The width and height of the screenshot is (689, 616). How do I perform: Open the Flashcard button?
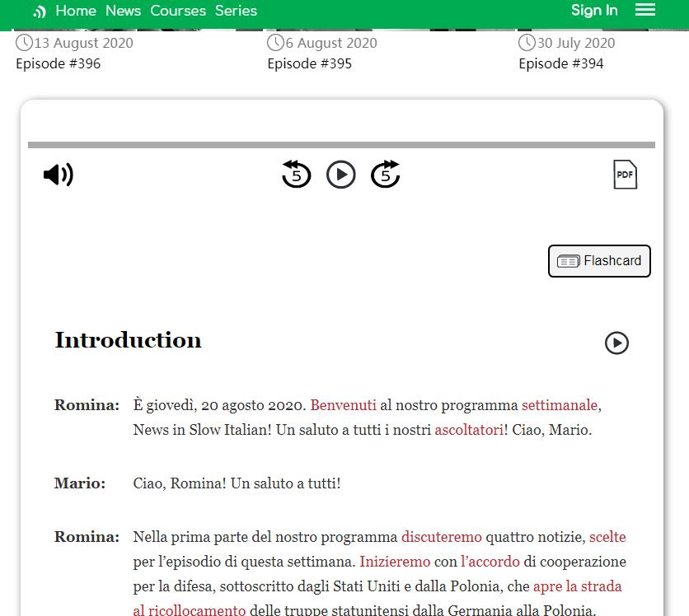(599, 261)
